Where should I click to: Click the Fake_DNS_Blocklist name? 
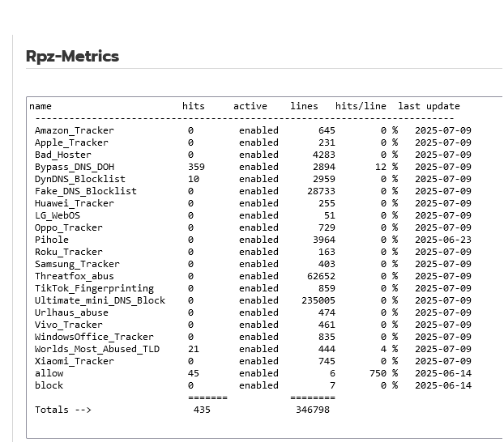(x=86, y=191)
